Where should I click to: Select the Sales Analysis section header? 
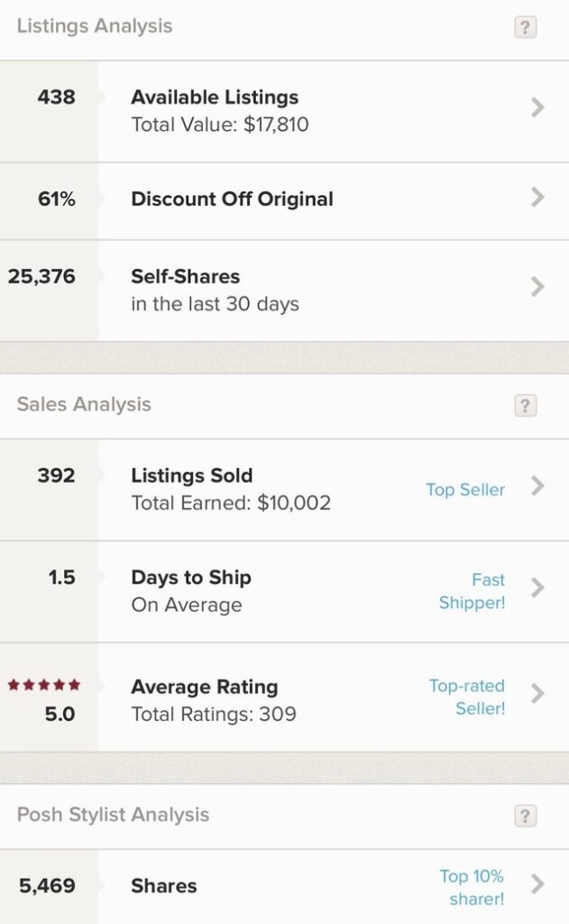[83, 405]
